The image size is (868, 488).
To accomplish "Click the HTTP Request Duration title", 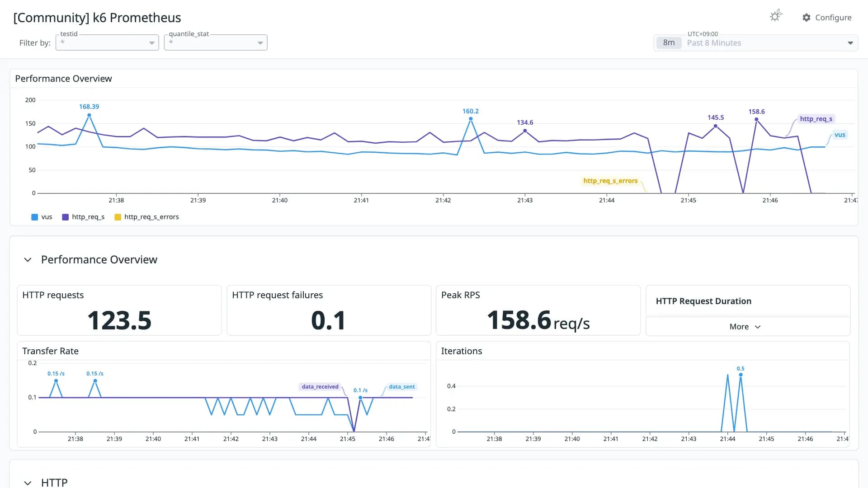I will click(703, 301).
